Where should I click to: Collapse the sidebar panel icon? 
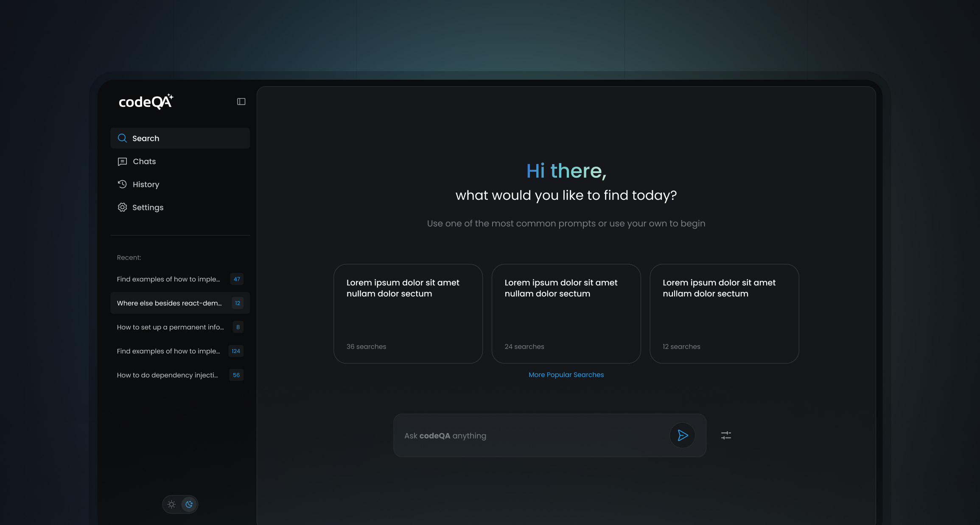[x=241, y=101]
